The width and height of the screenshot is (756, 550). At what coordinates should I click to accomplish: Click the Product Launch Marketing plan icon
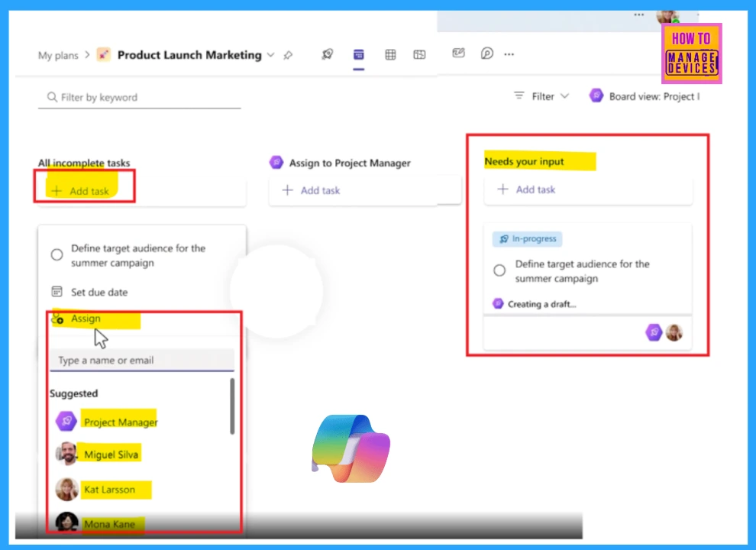[x=104, y=54]
